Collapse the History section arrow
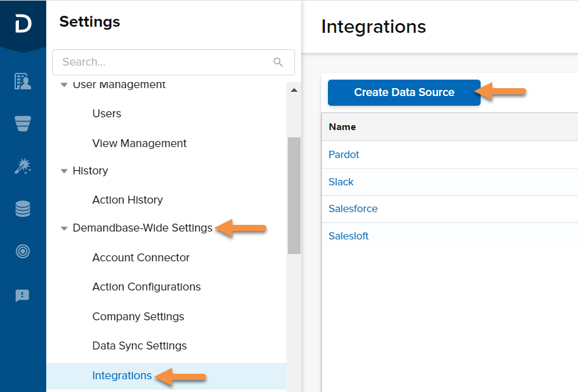 point(64,171)
